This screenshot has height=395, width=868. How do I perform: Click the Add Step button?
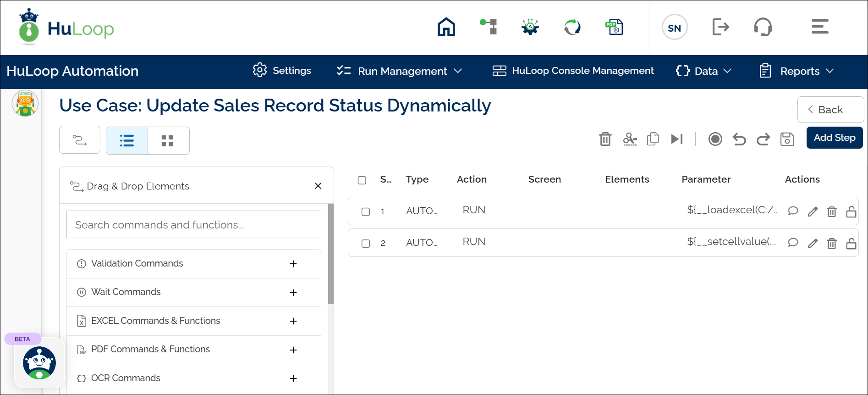coord(835,138)
